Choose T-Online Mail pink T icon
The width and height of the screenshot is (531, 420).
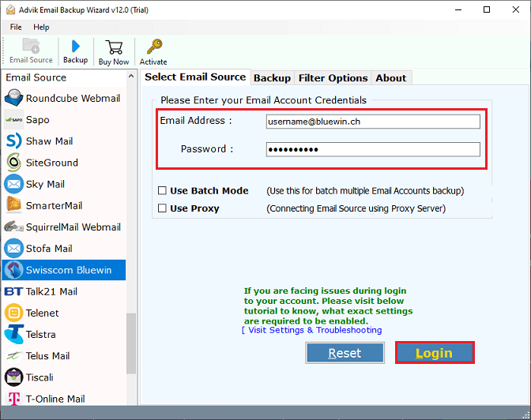tap(14, 399)
